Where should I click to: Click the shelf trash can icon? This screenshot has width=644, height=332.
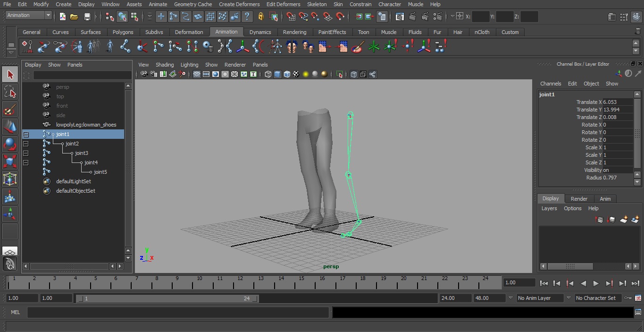click(x=638, y=31)
